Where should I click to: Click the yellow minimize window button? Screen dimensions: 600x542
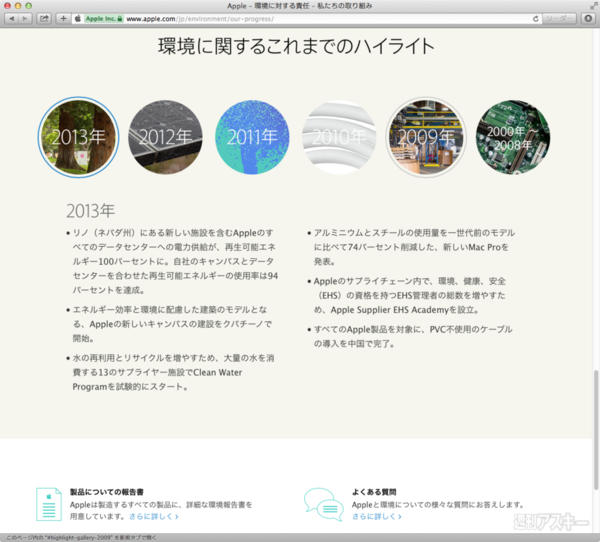(x=18, y=6)
